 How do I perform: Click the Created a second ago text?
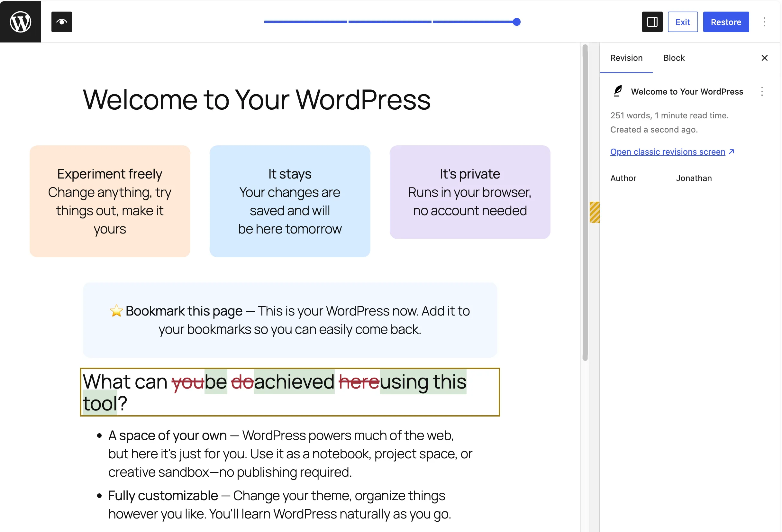pyautogui.click(x=654, y=130)
